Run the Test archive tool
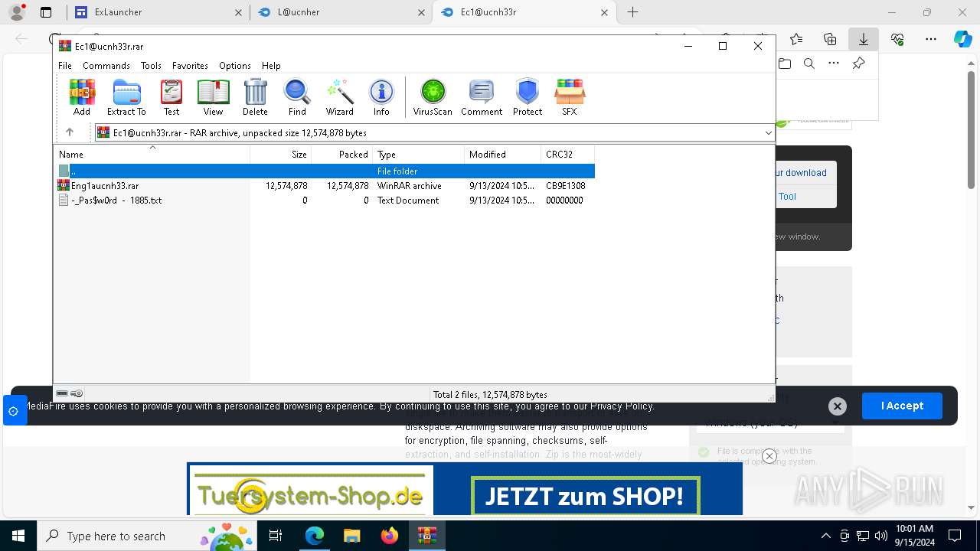The width and height of the screenshot is (980, 551). [x=171, y=97]
